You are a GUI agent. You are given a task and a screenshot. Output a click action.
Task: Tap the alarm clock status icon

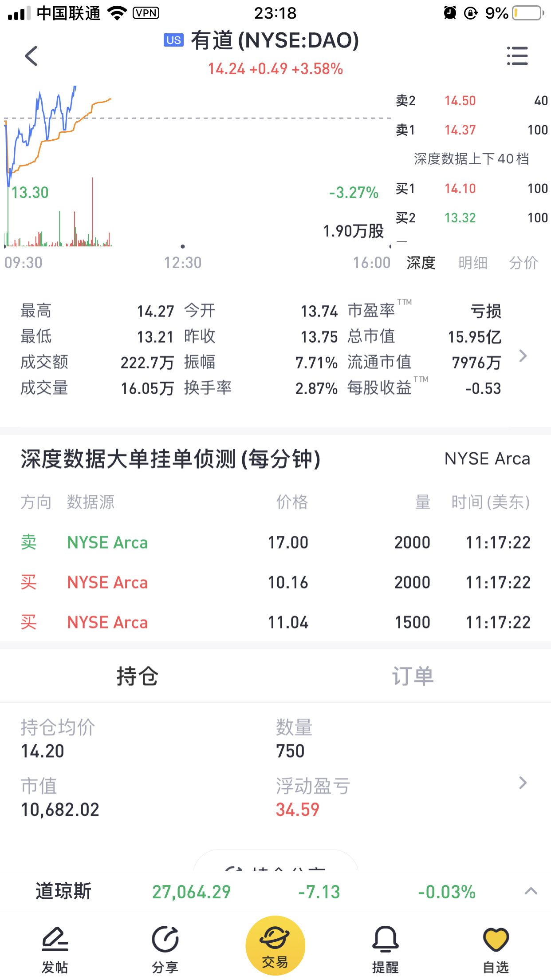450,13
